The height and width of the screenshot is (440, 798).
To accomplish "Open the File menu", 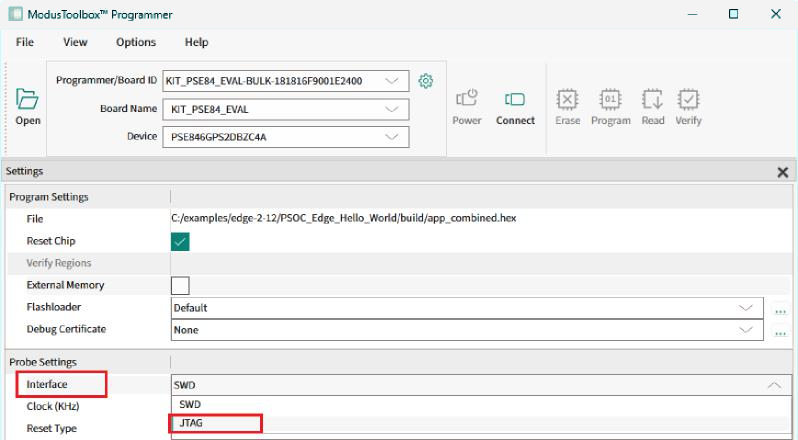I will pos(24,42).
